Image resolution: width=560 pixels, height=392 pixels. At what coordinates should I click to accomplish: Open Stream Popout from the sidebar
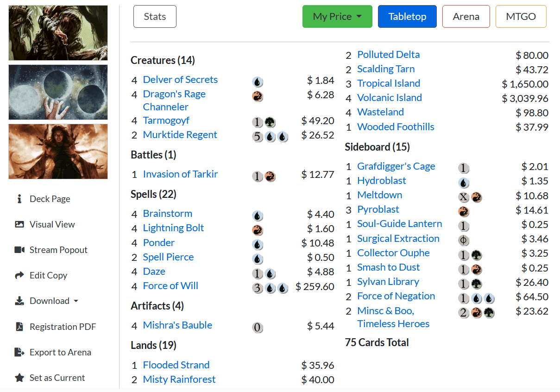(58, 250)
